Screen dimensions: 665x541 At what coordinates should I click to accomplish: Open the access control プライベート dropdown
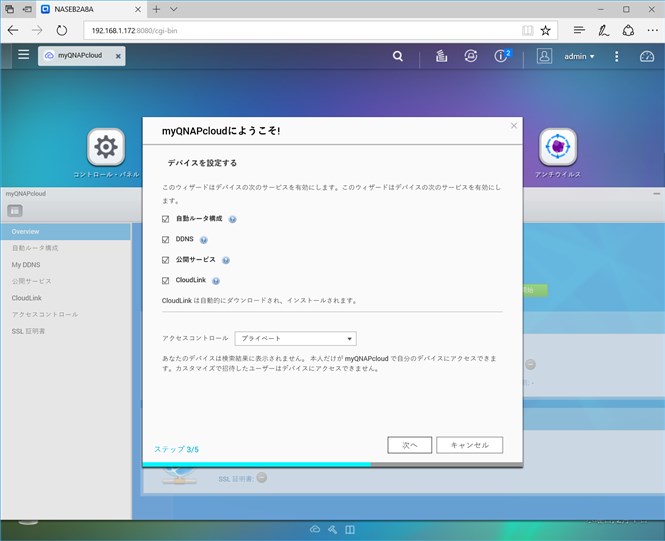[x=296, y=338]
